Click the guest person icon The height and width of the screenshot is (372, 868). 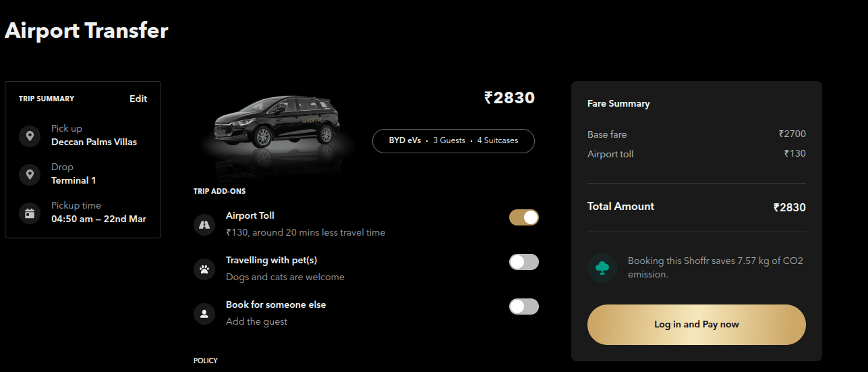coord(204,314)
